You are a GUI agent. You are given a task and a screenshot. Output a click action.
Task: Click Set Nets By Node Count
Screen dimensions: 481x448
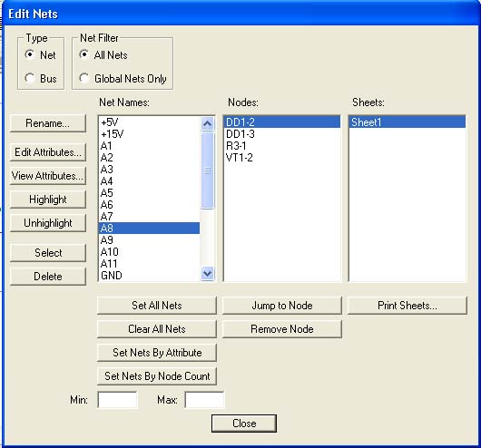(157, 376)
